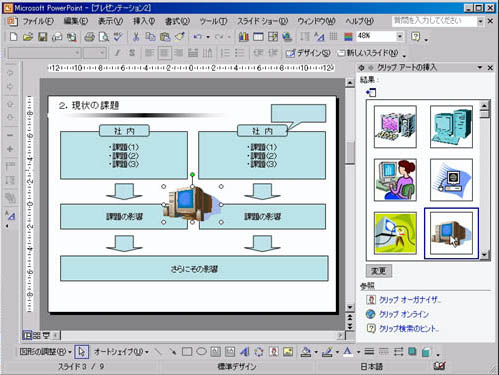Image resolution: width=499 pixels, height=375 pixels.
Task: Open the スライドショー menu
Action: [x=262, y=21]
